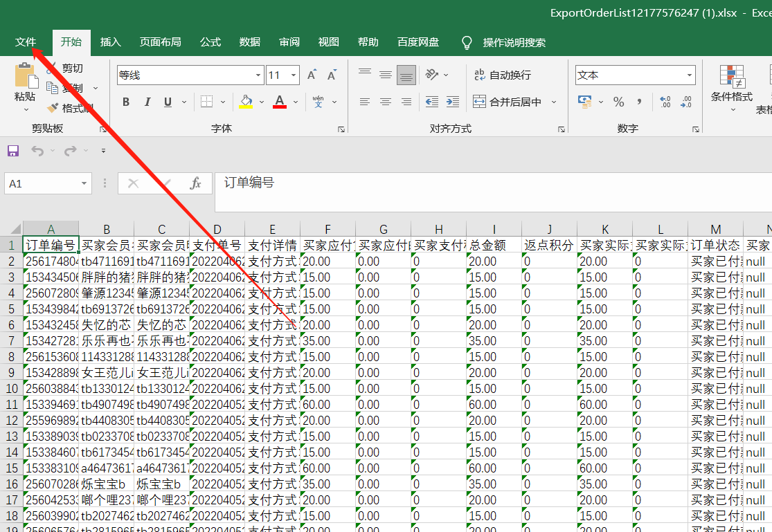Click the Save icon in quick access toolbar
Image resolution: width=772 pixels, height=532 pixels.
click(x=12, y=151)
